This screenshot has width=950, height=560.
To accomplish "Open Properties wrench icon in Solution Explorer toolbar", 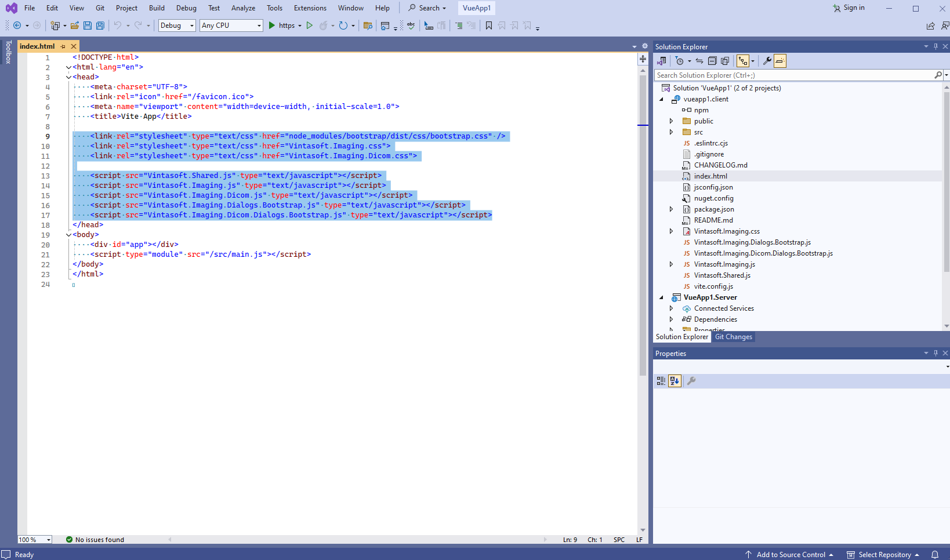I will 767,61.
